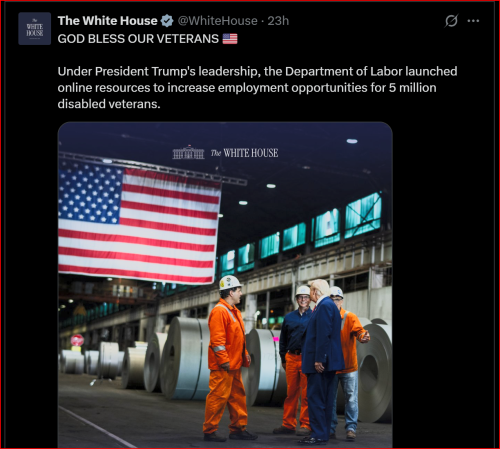Open the Grok explain-post icon
Viewport: 500px width, 449px height.
(x=451, y=21)
